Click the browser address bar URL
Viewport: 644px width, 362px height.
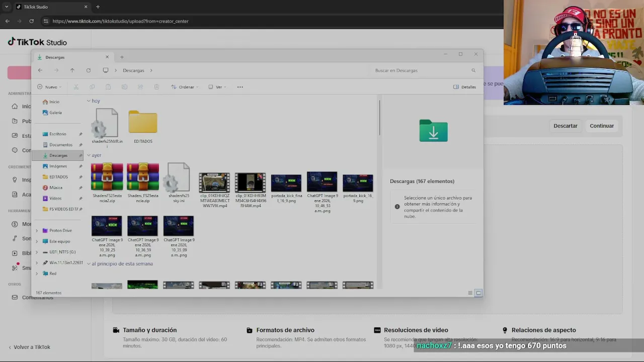point(120,21)
